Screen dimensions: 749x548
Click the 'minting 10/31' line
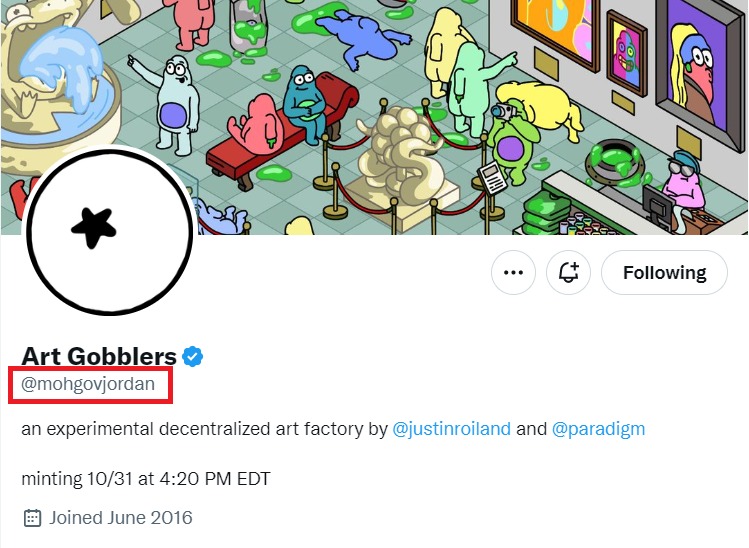[x=145, y=478]
